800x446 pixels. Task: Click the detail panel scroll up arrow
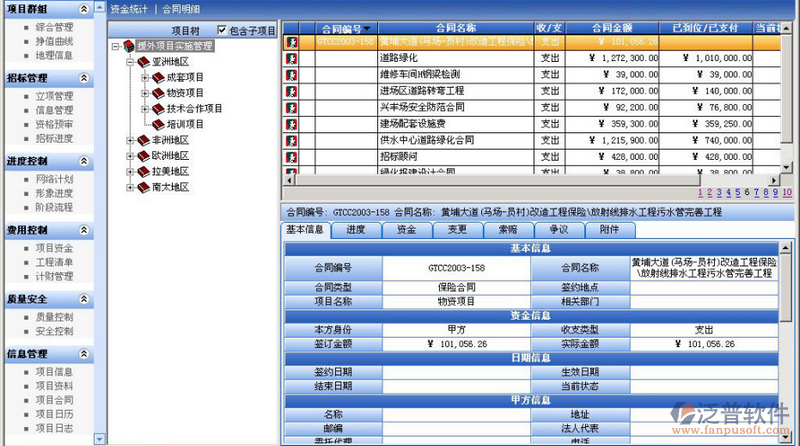pyautogui.click(x=786, y=249)
